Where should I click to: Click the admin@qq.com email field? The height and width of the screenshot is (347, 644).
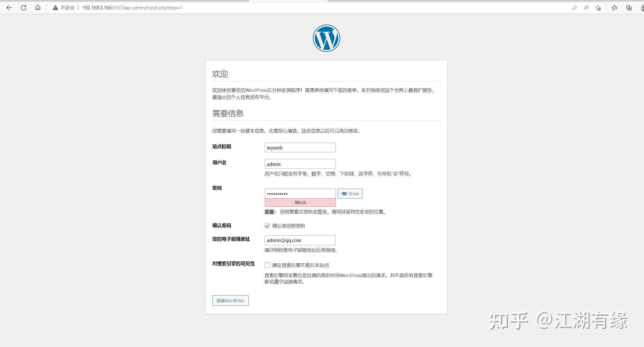click(x=300, y=240)
